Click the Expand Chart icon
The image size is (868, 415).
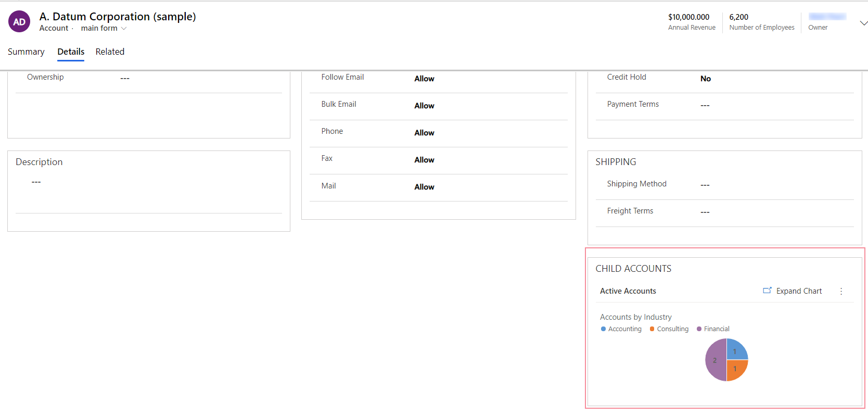pos(767,291)
